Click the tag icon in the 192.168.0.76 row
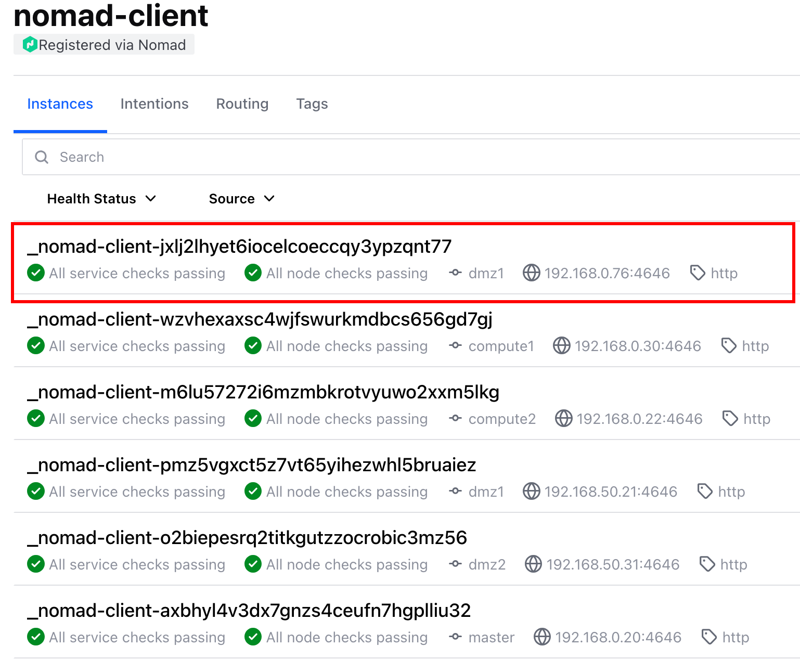Screen dimensions: 800x672 point(698,273)
